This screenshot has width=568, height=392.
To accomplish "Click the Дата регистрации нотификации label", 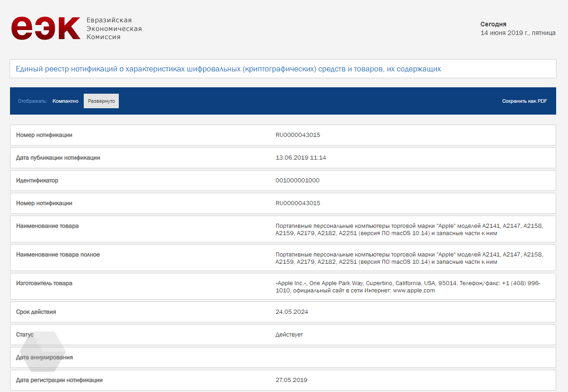I will pos(60,380).
